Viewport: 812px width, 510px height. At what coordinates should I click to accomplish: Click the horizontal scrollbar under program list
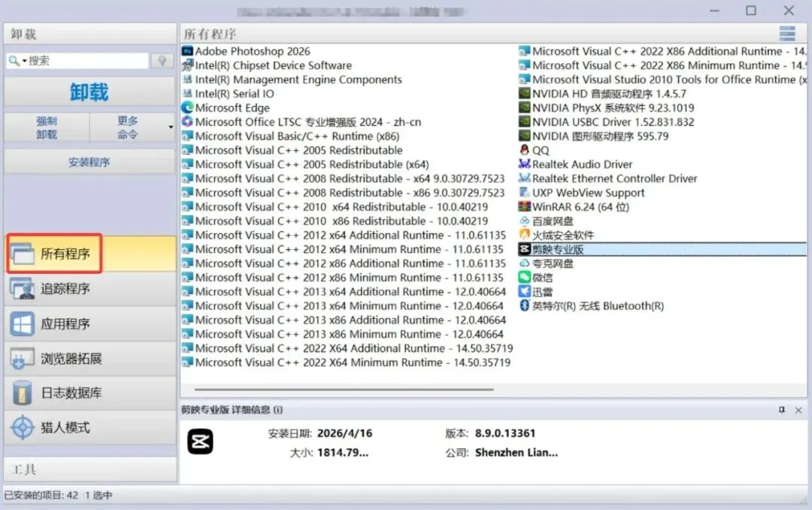click(x=344, y=389)
